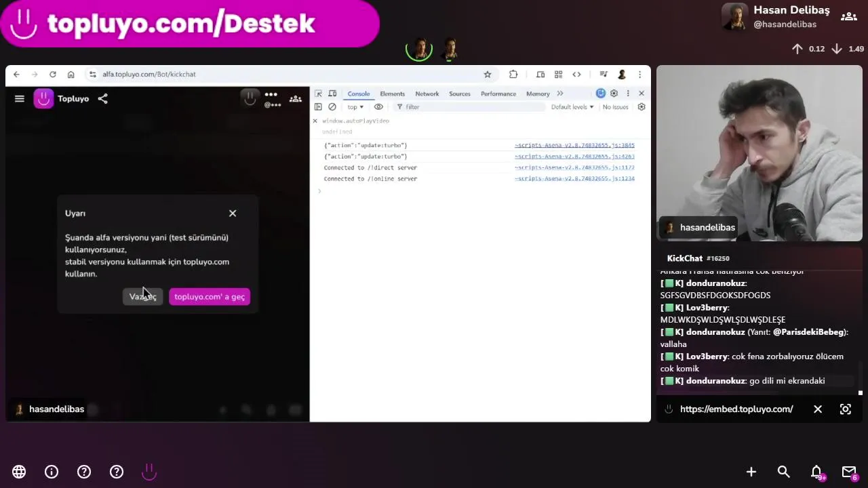Open the browser extensions puzzle icon
The image size is (868, 488).
click(x=513, y=75)
